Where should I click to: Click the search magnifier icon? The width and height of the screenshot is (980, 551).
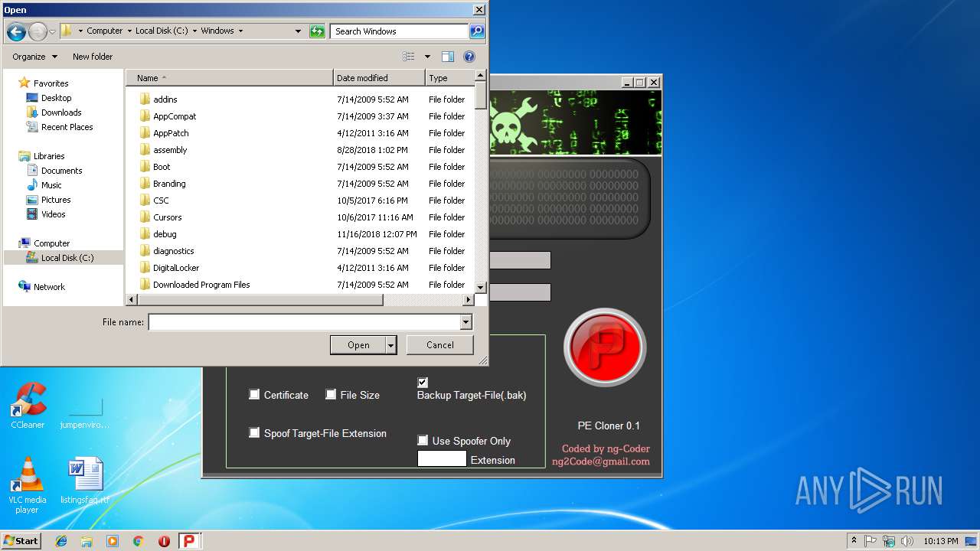[477, 31]
